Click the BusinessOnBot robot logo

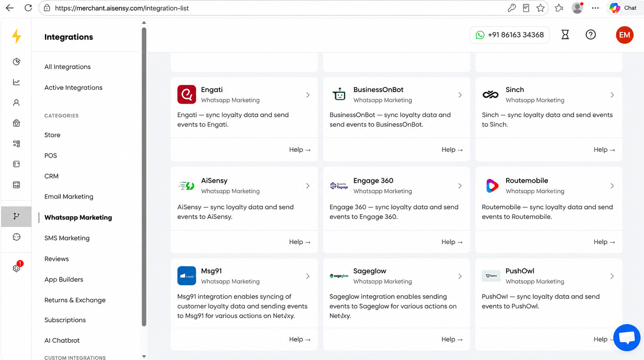[339, 95]
